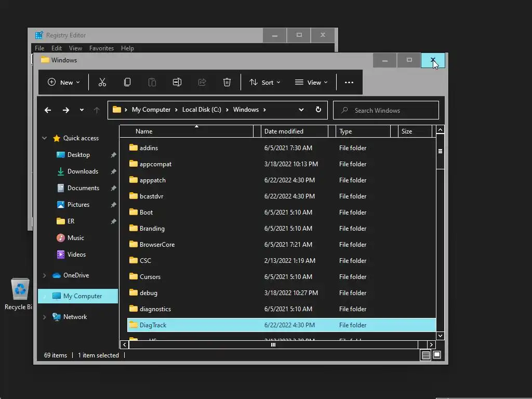Click My Computer in the address path

(x=151, y=110)
